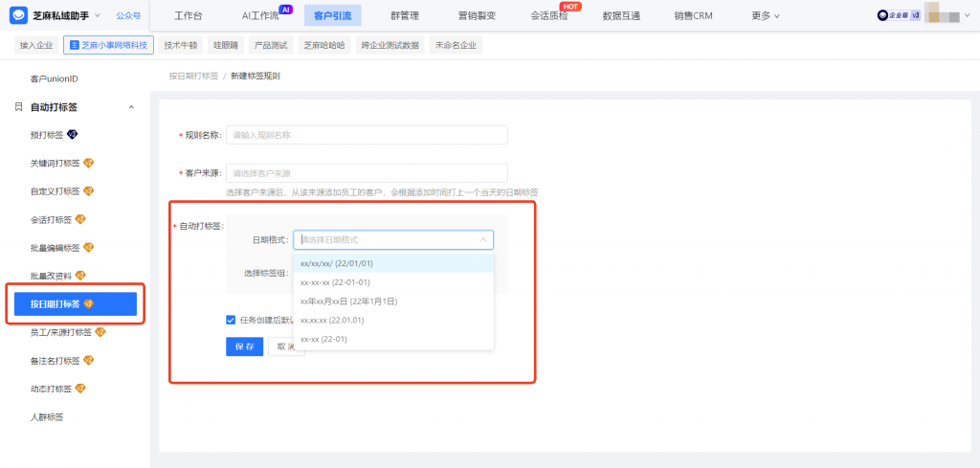The width and height of the screenshot is (980, 468).
Task: Click the gold badge beside 按日期打标签
Action: 88,303
